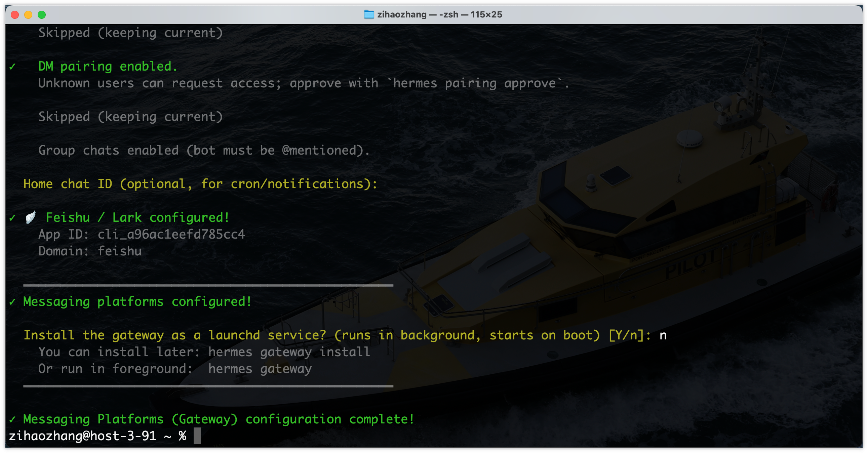Click the 'Group chats enabled' line
Image resolution: width=868 pixels, height=453 pixels.
tap(203, 150)
